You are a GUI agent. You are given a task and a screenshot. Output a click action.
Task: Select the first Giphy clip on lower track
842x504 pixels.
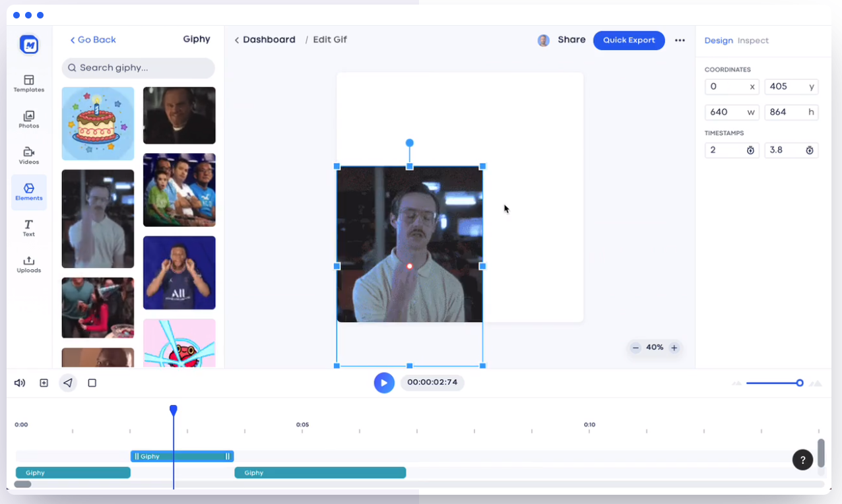pos(73,473)
